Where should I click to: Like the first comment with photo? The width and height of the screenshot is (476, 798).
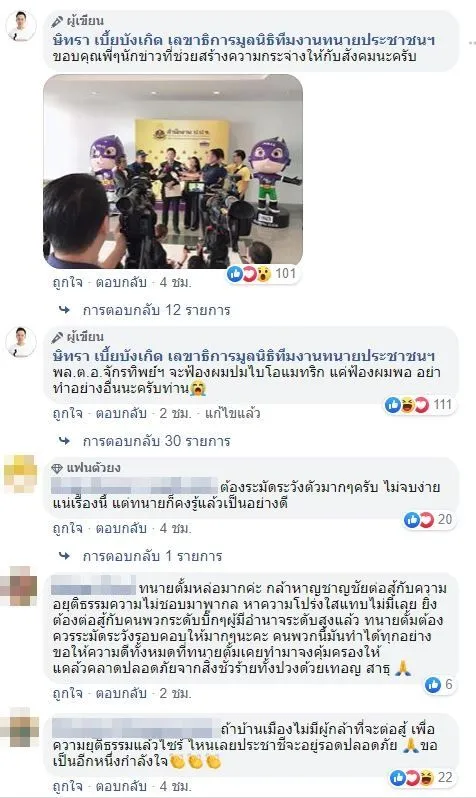tap(67, 282)
